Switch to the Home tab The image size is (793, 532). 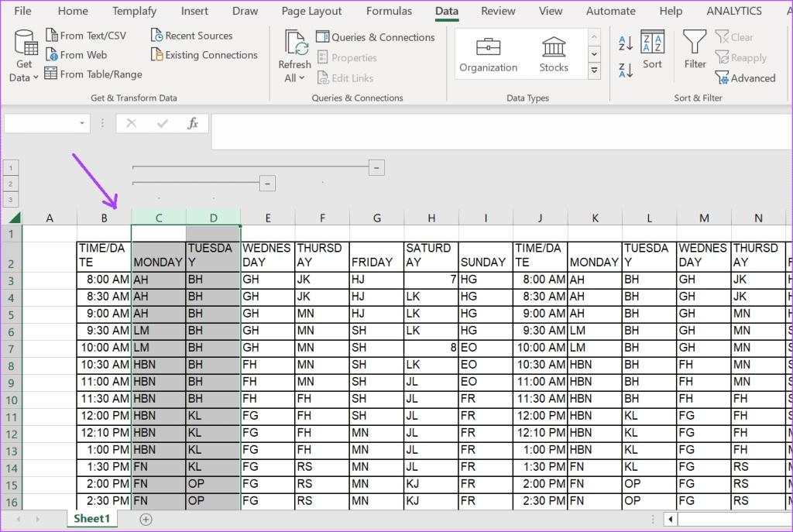[x=73, y=11]
